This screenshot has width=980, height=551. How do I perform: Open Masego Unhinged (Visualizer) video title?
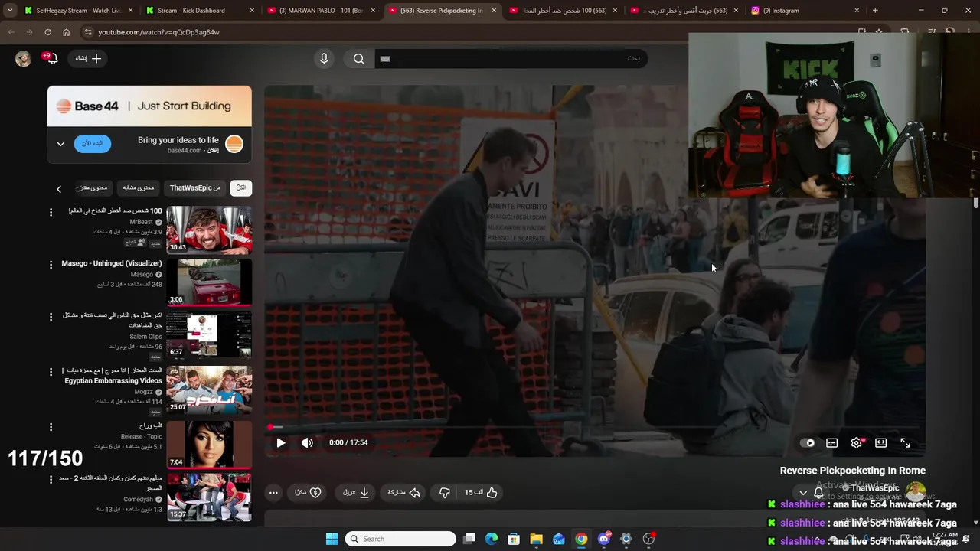click(x=112, y=263)
